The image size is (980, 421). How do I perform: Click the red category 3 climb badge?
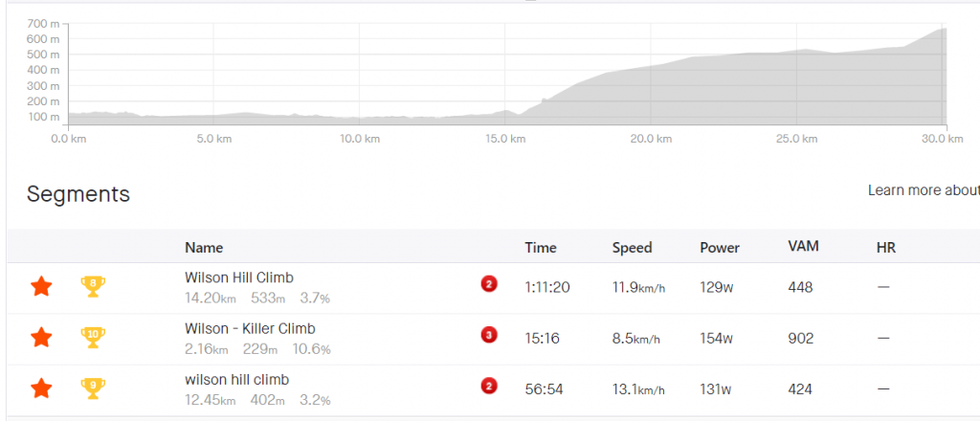(x=489, y=335)
